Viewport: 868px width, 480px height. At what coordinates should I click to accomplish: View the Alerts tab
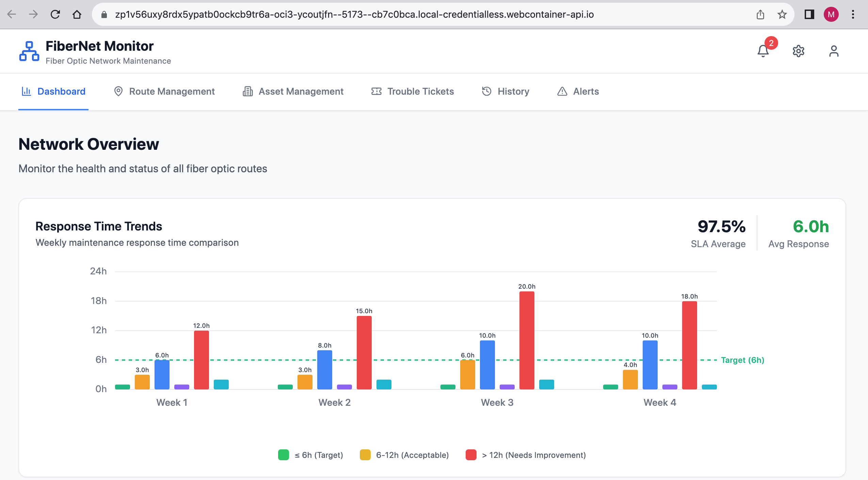point(578,91)
